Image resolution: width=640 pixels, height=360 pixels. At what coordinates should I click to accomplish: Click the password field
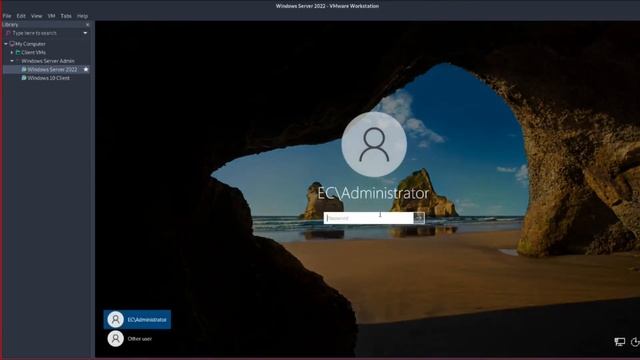369,218
